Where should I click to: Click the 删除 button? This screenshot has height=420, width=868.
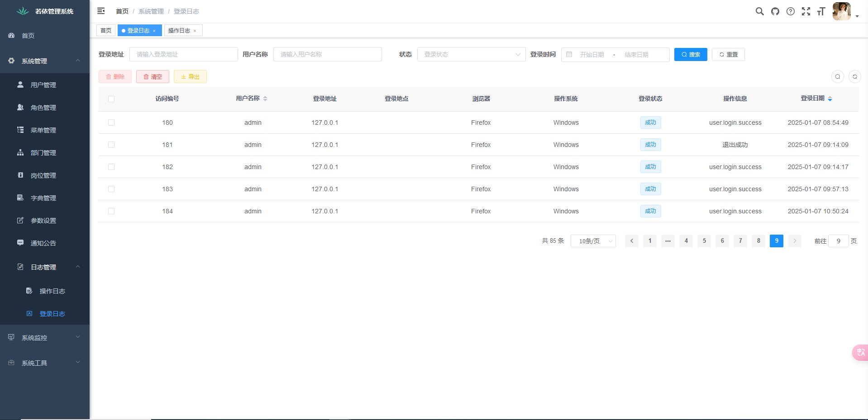(115, 77)
